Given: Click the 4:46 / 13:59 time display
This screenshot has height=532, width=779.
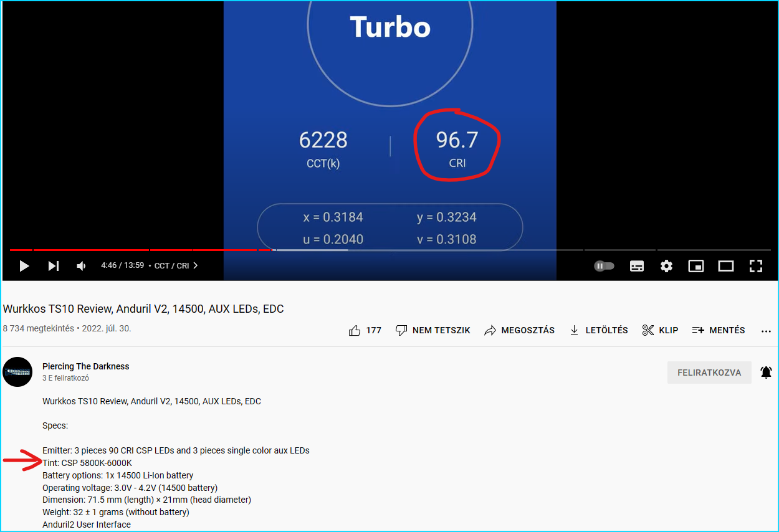Looking at the screenshot, I should pyautogui.click(x=123, y=265).
